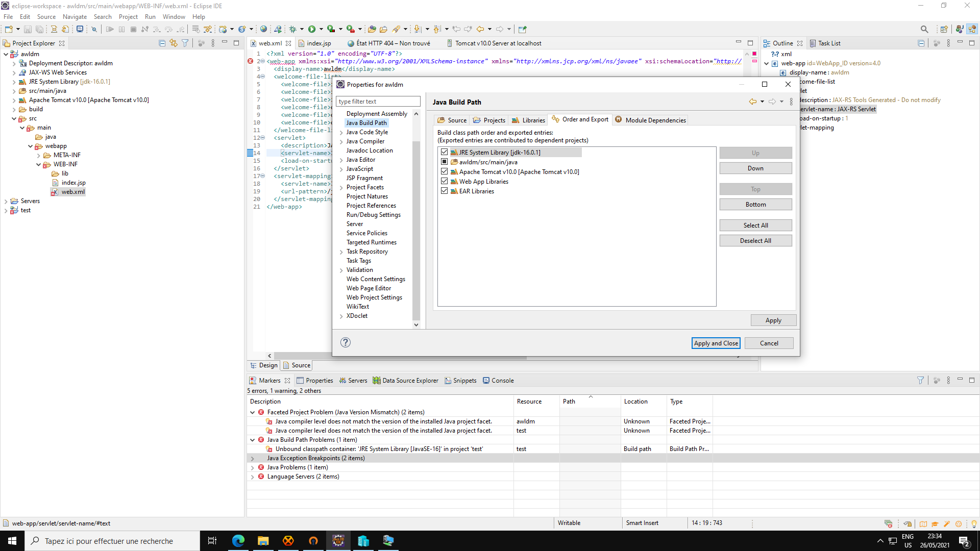The width and height of the screenshot is (980, 551).
Task: Open the notification center icon
Action: point(964,541)
